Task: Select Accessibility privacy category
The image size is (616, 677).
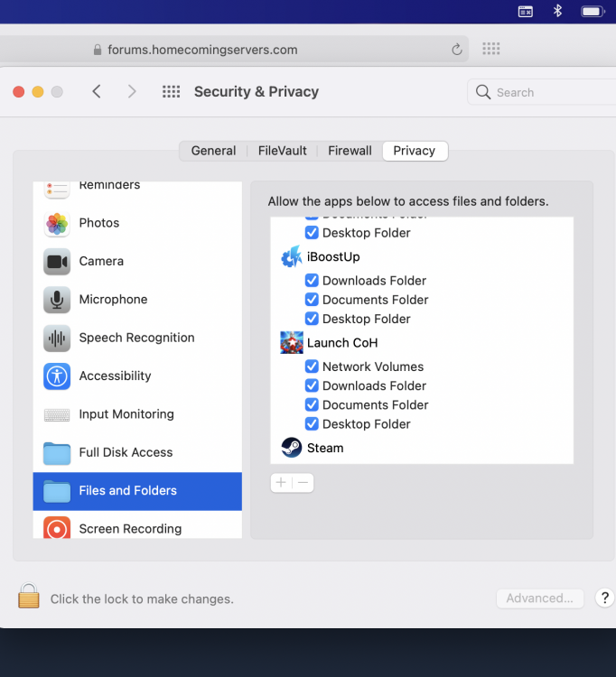Action: pyautogui.click(x=115, y=376)
